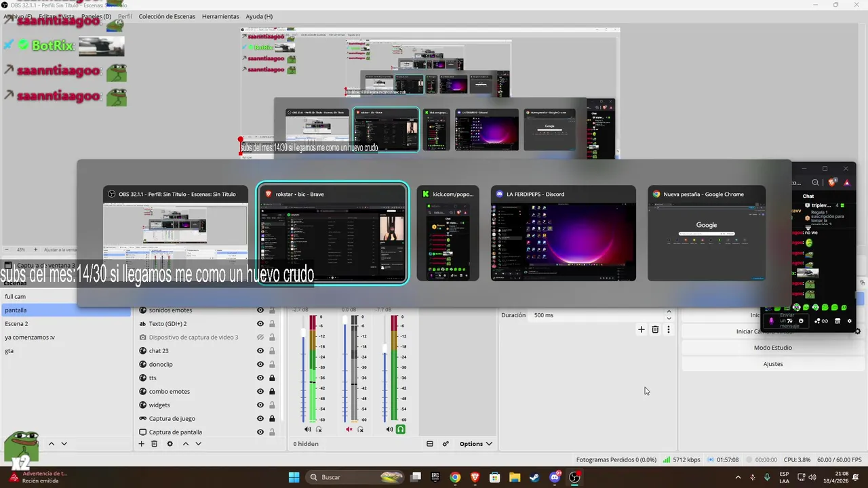Screen dimensions: 868x488
Task: Click the Modo Estudio button
Action: pyautogui.click(x=772, y=348)
